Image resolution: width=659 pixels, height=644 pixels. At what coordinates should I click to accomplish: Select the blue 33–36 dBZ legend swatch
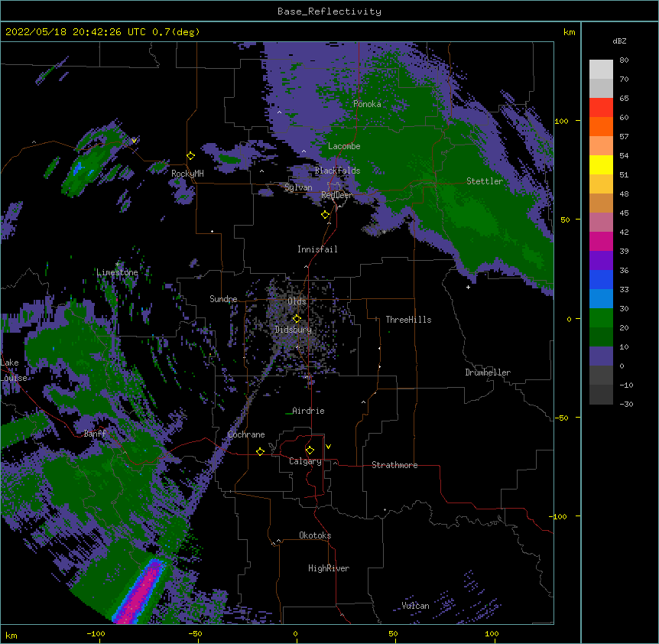(x=601, y=279)
